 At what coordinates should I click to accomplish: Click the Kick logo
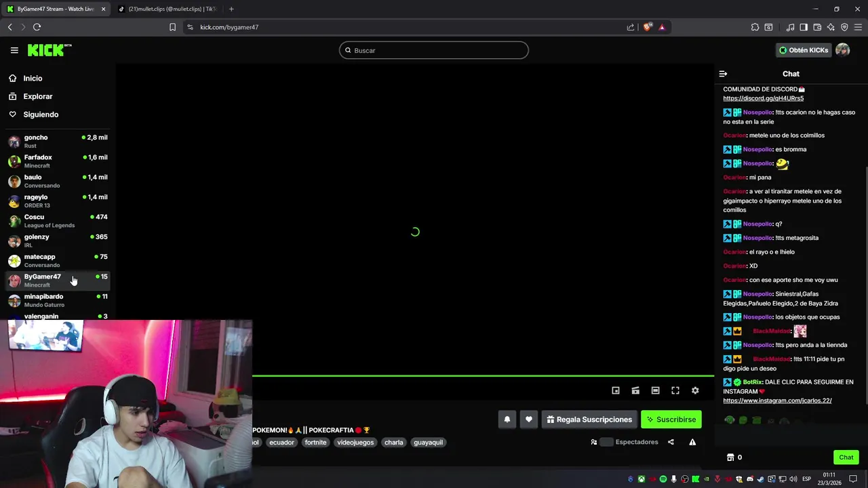pyautogui.click(x=50, y=49)
